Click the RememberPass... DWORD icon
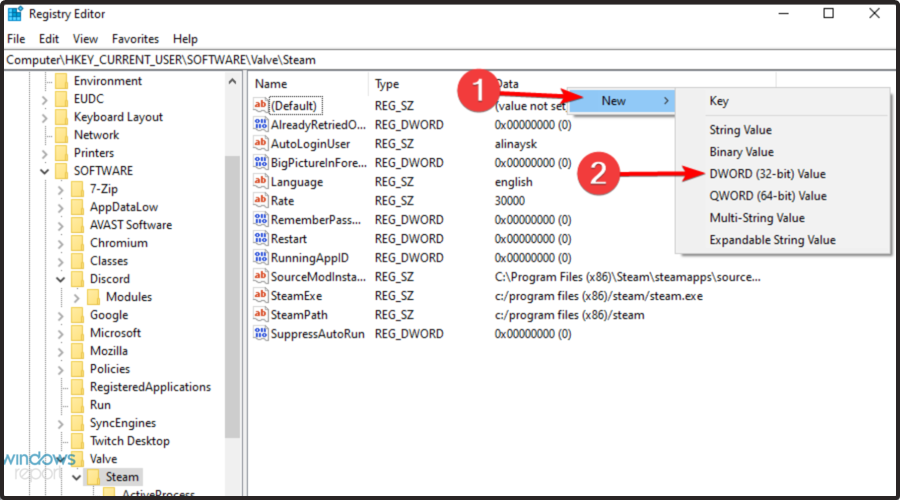The width and height of the screenshot is (900, 500). click(x=261, y=219)
